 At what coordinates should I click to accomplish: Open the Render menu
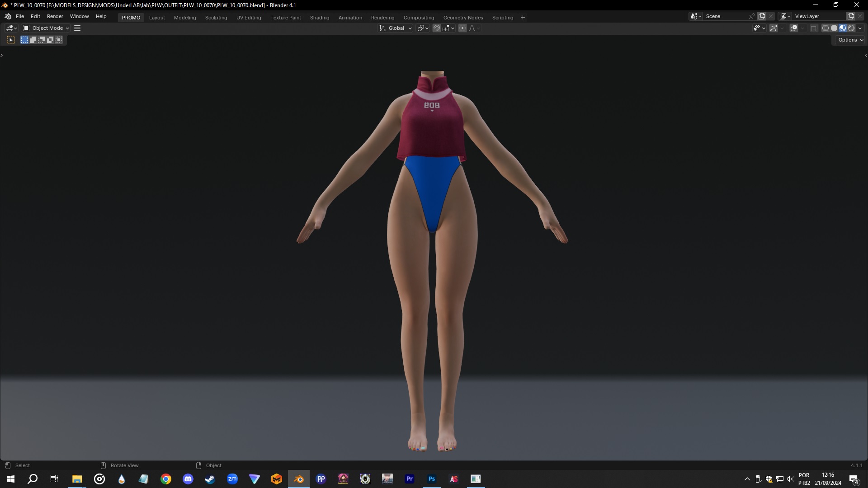click(55, 16)
